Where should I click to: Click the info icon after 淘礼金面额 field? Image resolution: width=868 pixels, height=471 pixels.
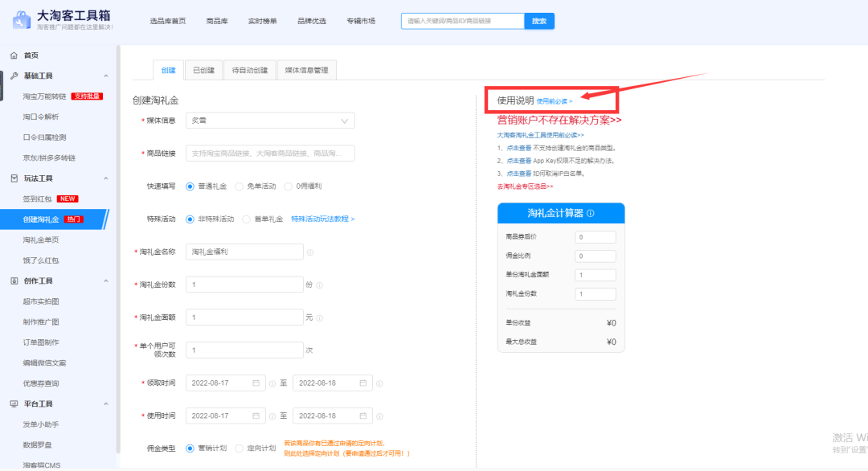(x=319, y=318)
